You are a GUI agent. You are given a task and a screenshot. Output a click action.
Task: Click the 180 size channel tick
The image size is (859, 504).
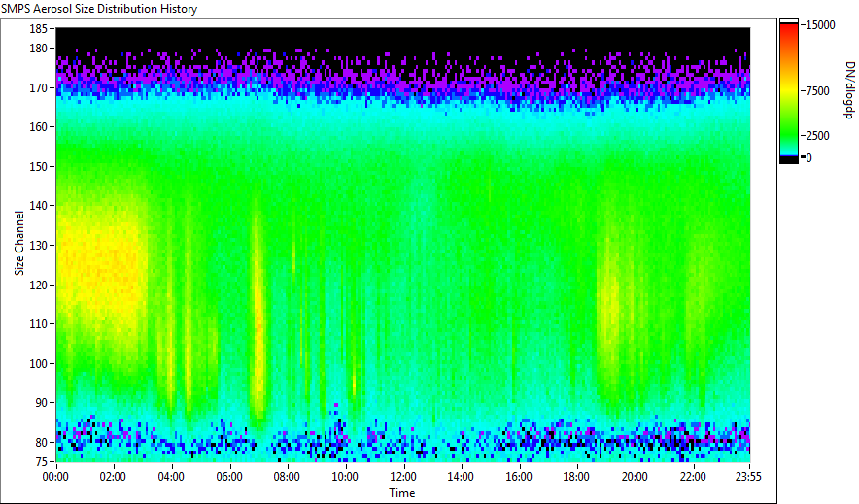(38, 49)
